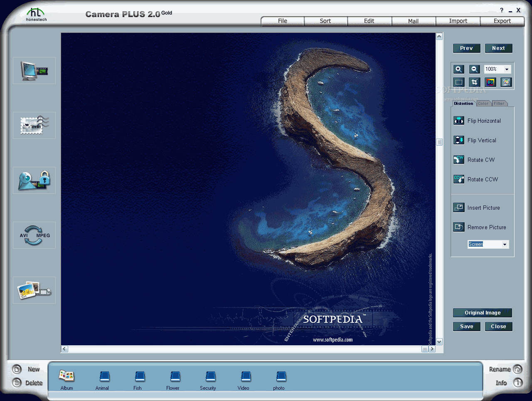
Task: Open the Security album book
Action: point(210,376)
